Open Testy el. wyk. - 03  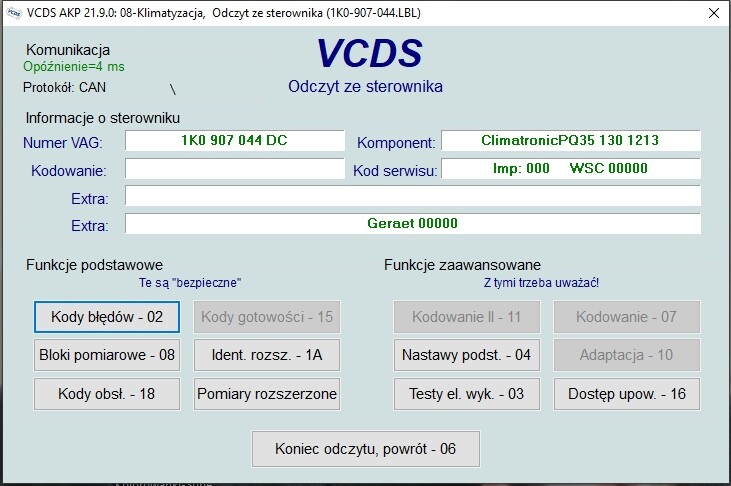pyautogui.click(x=467, y=394)
